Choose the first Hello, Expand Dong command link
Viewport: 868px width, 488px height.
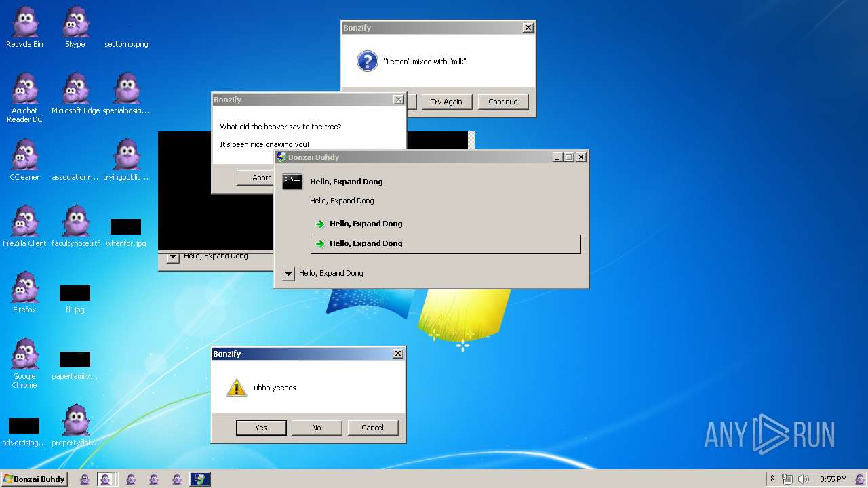[446, 224]
